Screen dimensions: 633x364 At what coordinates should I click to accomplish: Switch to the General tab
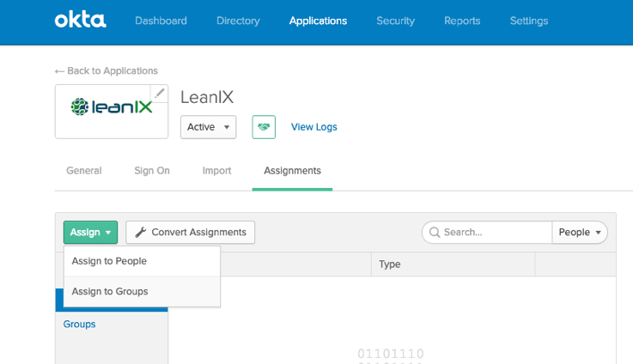click(84, 171)
